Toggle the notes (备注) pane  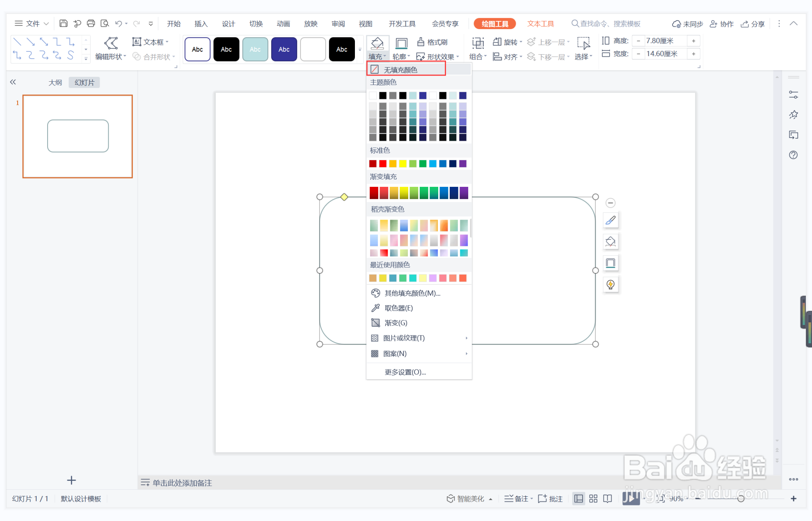tap(517, 498)
